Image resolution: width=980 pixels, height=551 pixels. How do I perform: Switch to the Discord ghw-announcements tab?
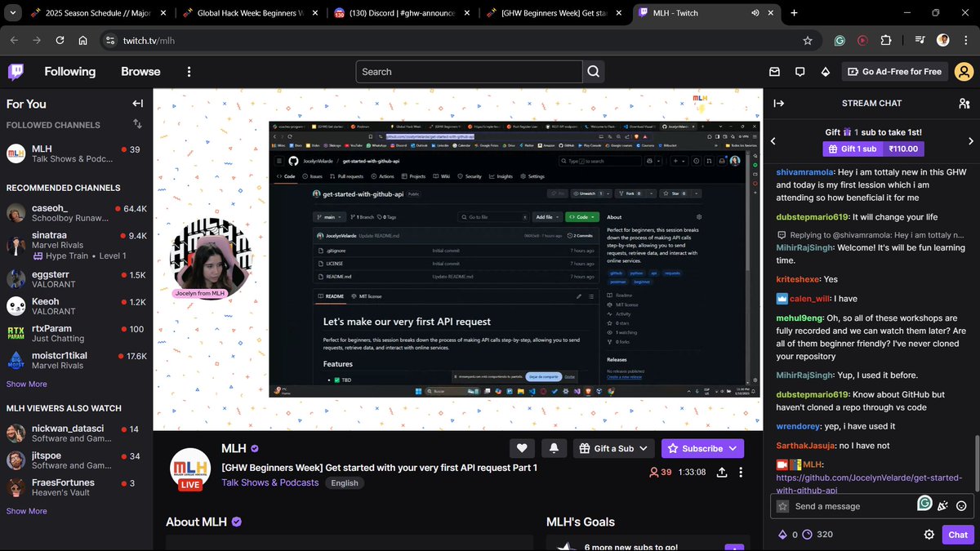[x=402, y=13]
